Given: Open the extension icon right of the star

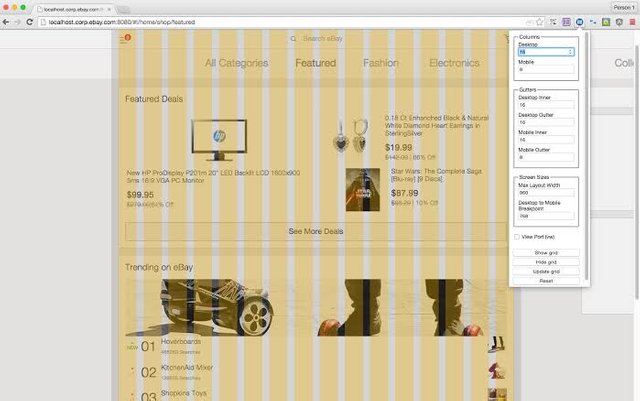Looking at the screenshot, I should click(x=553, y=22).
